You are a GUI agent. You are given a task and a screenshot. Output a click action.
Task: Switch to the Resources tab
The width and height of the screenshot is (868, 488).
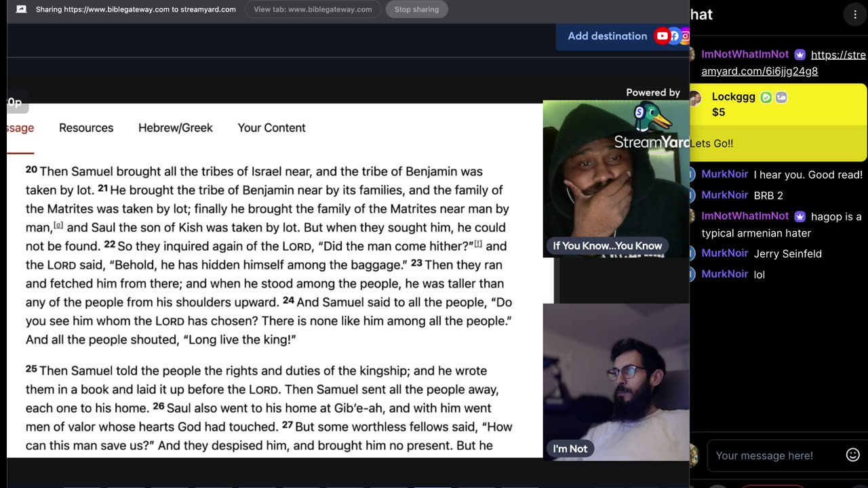86,127
